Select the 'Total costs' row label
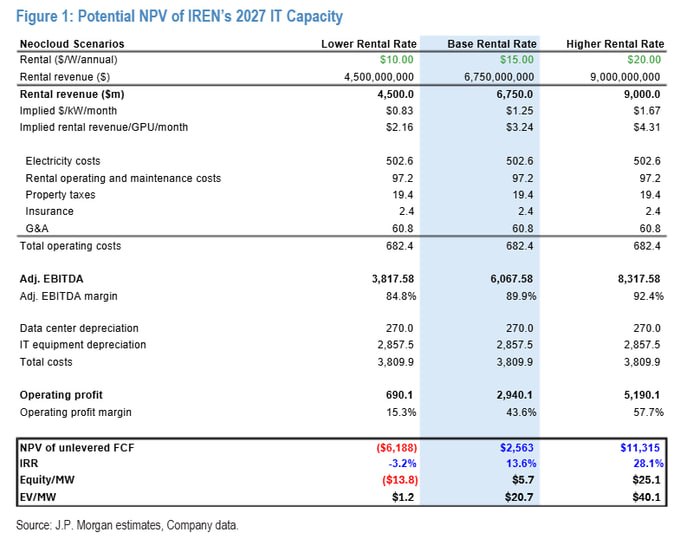Image resolution: width=680 pixels, height=539 pixels. pos(46,362)
